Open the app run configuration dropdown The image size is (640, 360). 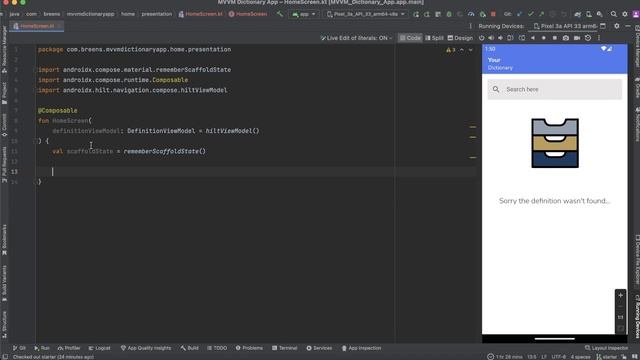(304, 14)
